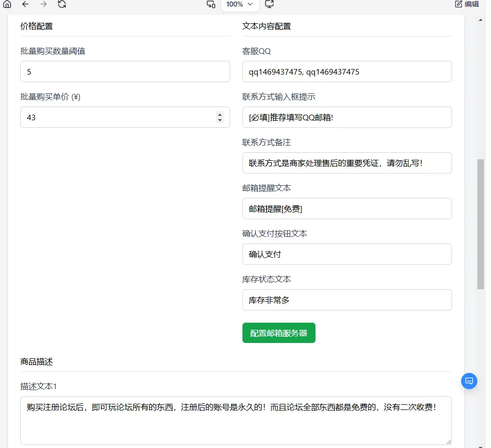The image size is (491, 448).
Task: Click the home icon on the toolbar
Action: click(7, 5)
